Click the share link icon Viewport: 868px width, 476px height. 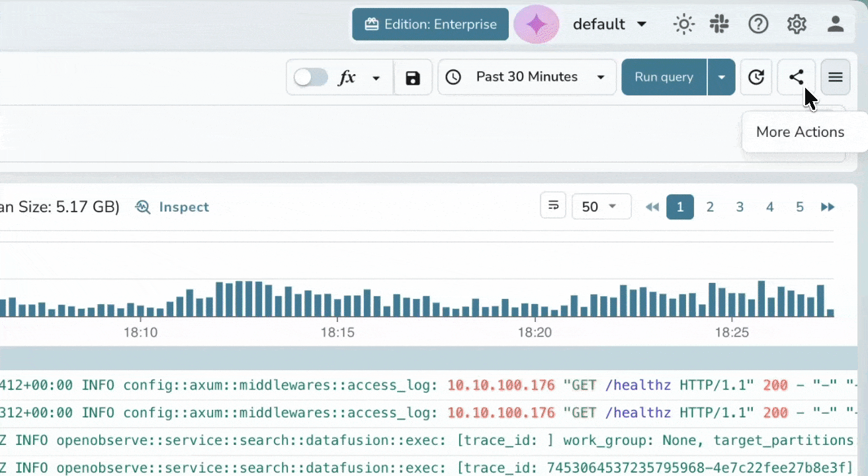(796, 77)
